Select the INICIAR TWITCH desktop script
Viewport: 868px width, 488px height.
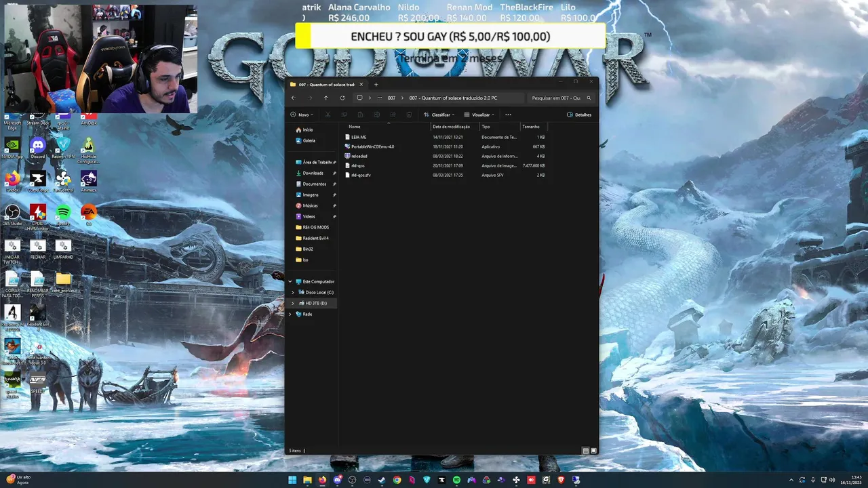click(12, 251)
